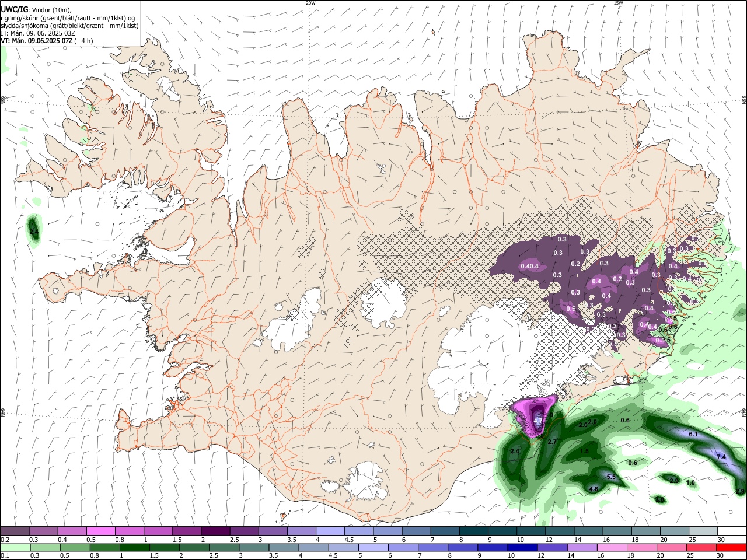Screen dimensions: 747x560
Task: Click the '0.1' label on the lower green scale
Action: 5,556
